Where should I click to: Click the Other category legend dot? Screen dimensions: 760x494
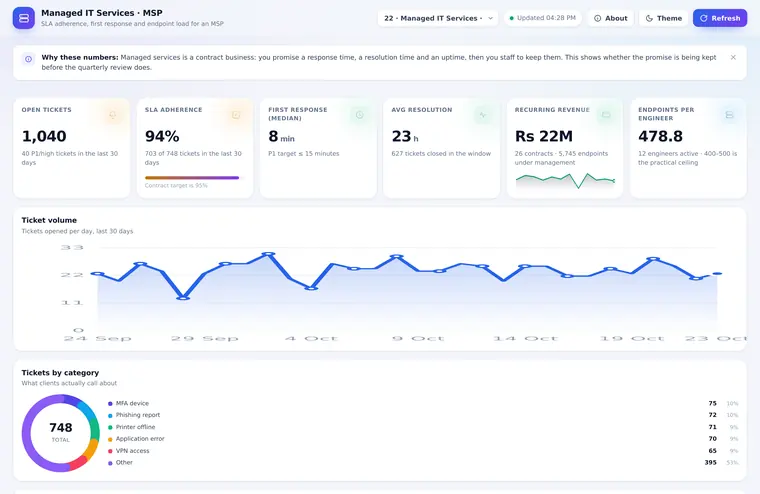pos(110,463)
